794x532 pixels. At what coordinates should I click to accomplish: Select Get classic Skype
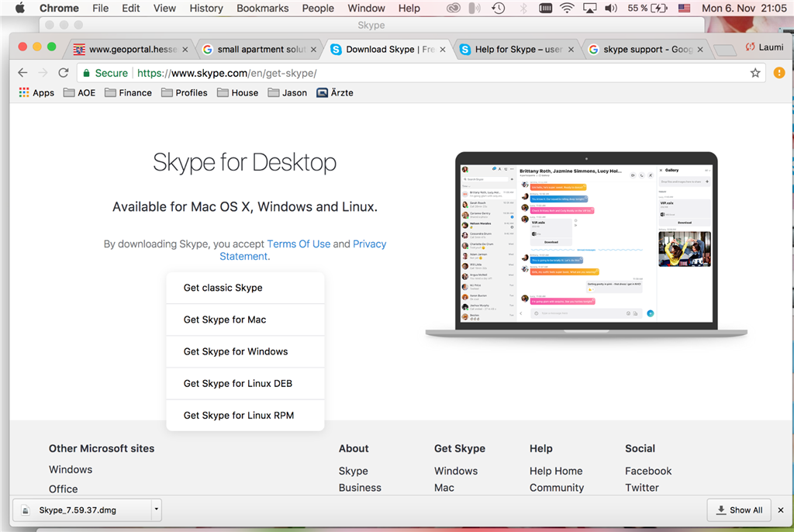[x=245, y=288]
